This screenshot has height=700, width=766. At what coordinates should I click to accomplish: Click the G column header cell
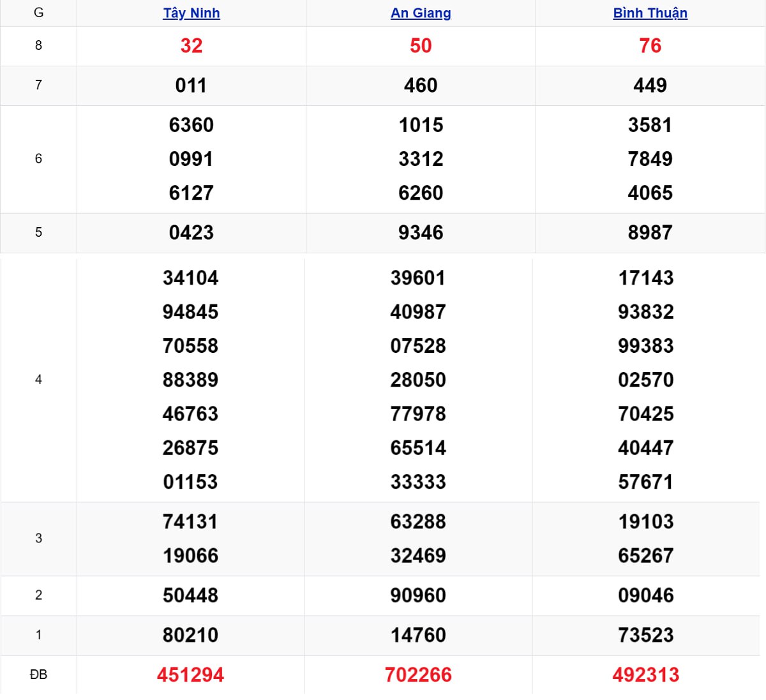point(38,13)
